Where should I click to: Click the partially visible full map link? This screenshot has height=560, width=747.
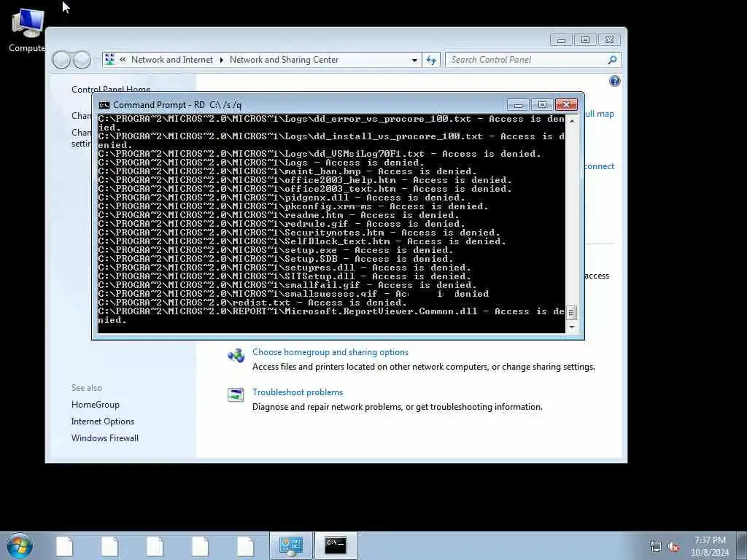tap(600, 114)
